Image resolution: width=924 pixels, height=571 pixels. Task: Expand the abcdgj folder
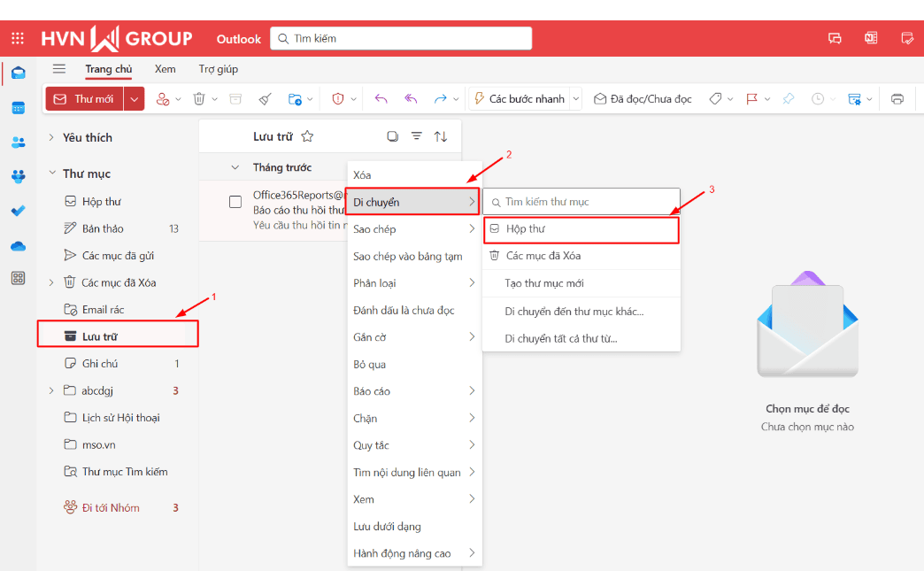pyautogui.click(x=51, y=390)
